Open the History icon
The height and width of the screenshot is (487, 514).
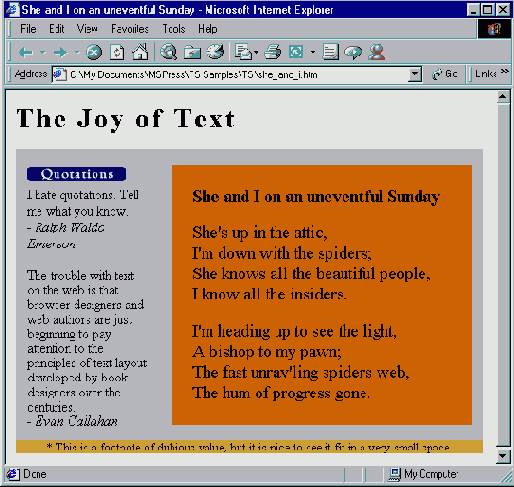[x=215, y=52]
